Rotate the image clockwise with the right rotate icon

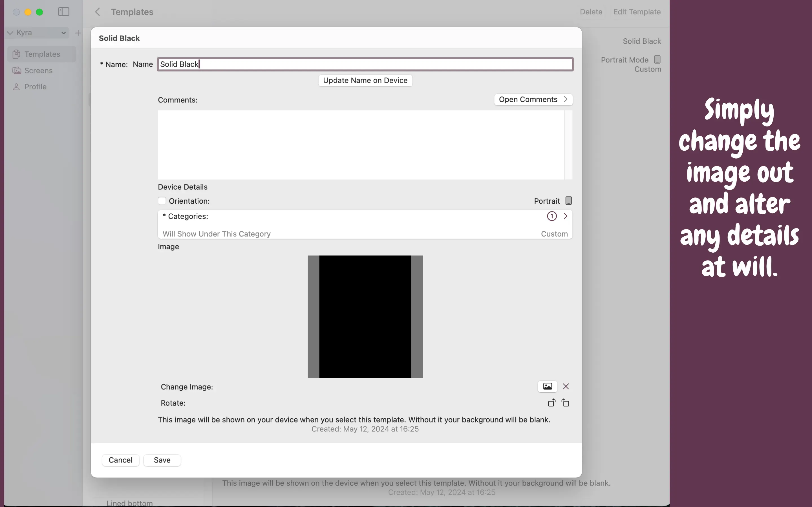tap(565, 403)
